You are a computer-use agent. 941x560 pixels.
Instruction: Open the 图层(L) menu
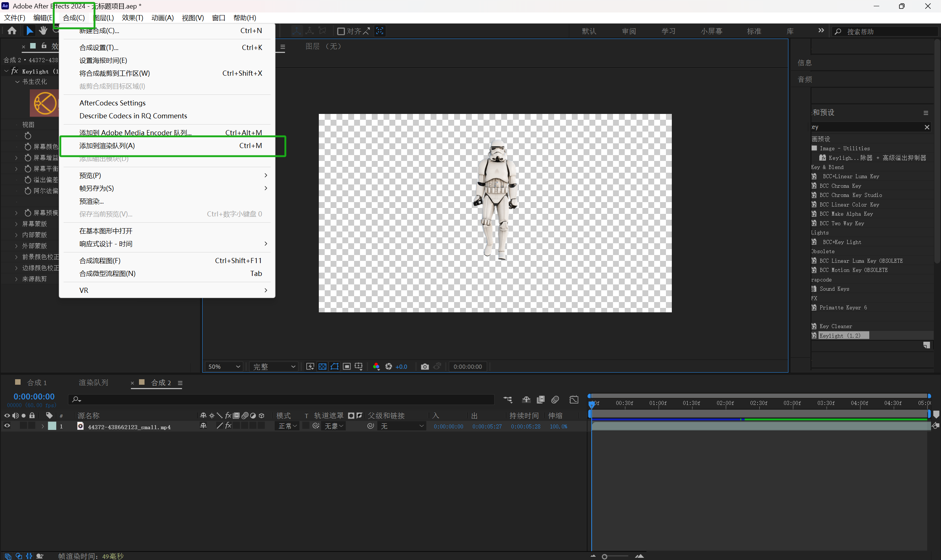pyautogui.click(x=104, y=18)
